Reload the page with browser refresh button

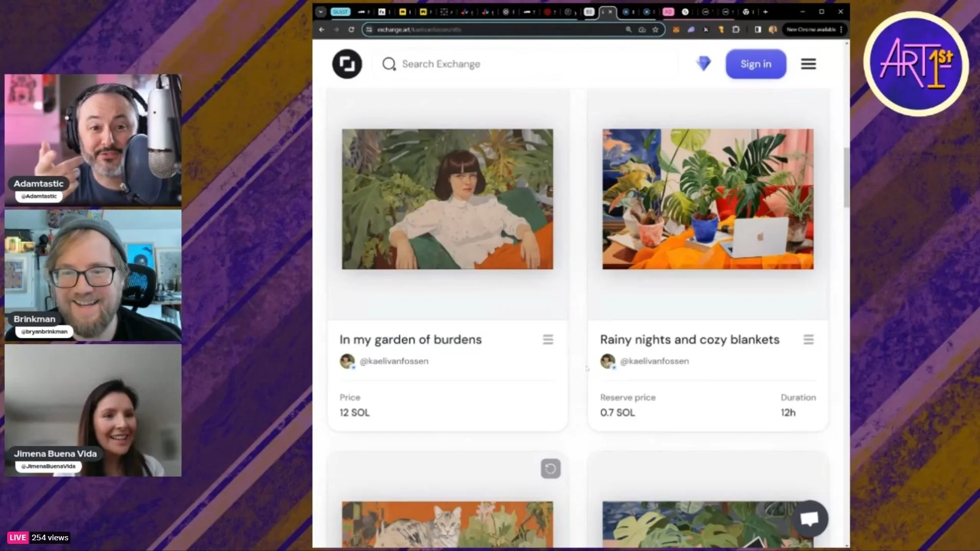(x=351, y=30)
